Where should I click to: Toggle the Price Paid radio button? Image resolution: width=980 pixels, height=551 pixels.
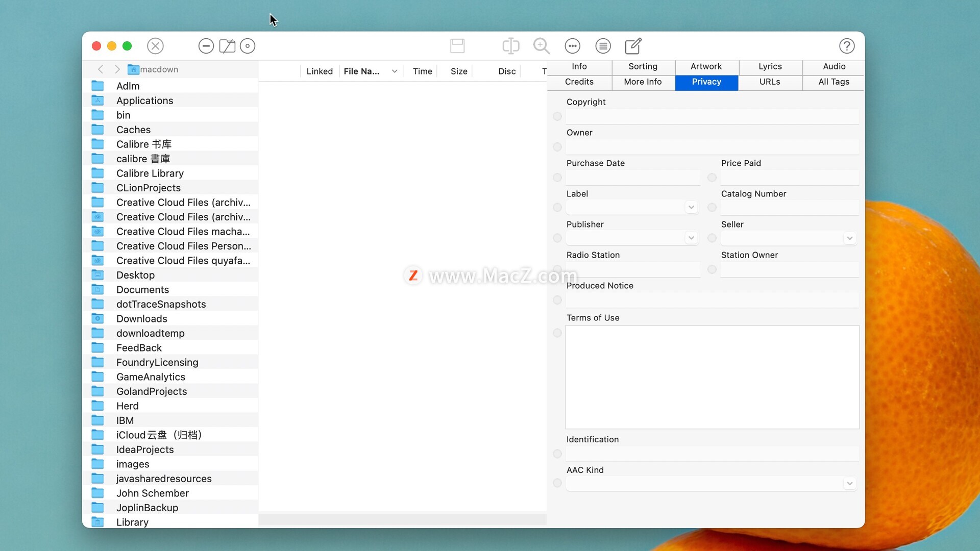[x=712, y=178]
